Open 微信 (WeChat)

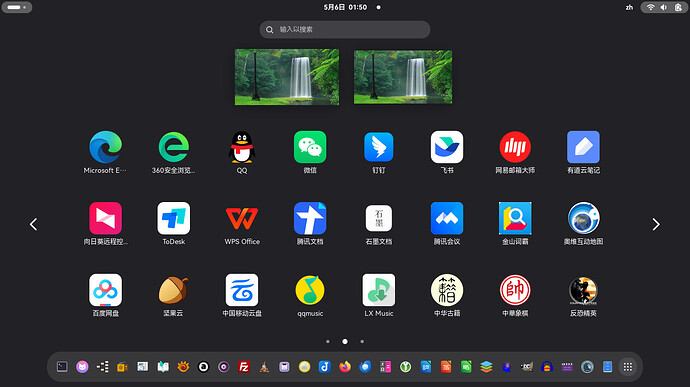pos(310,147)
